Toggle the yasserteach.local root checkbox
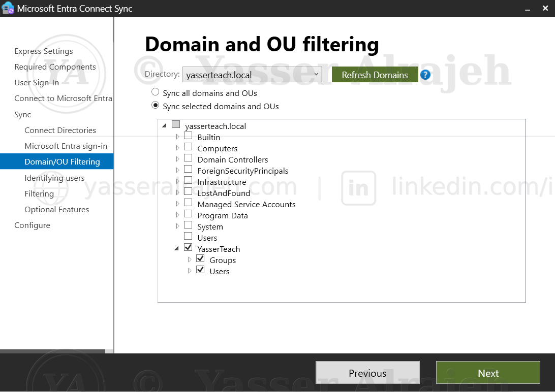 [x=176, y=124]
